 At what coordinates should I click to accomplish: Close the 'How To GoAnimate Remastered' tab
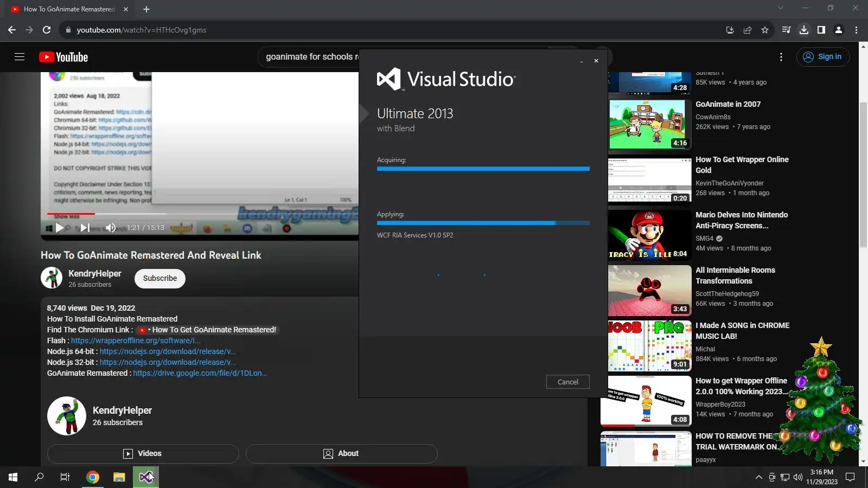126,9
